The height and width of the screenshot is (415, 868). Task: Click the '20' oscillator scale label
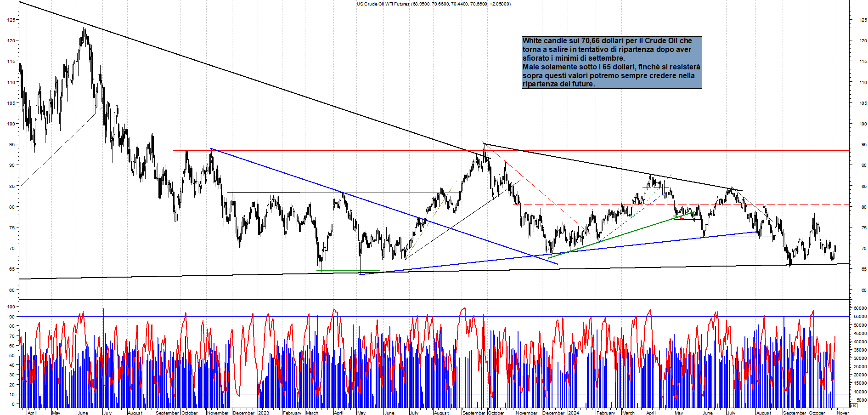click(x=11, y=385)
